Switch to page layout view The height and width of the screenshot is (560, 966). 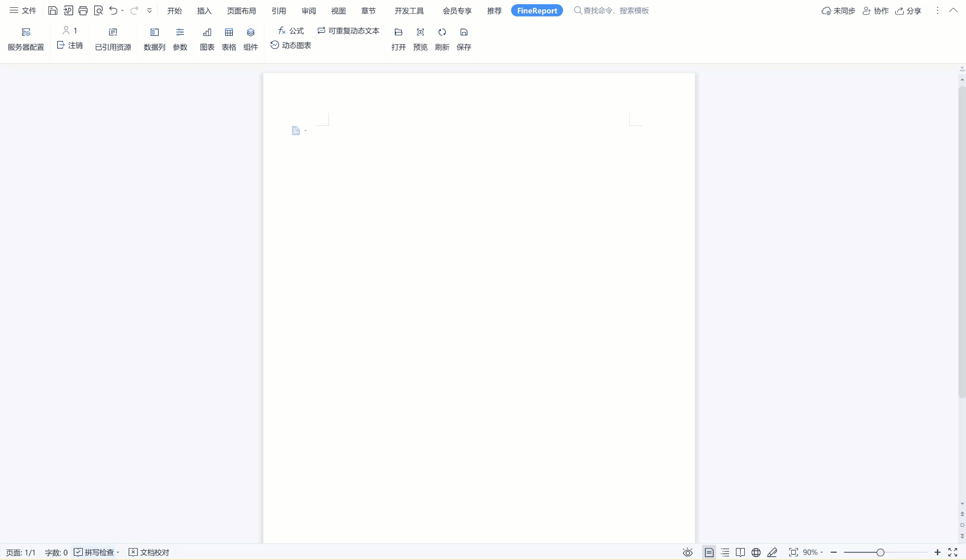click(709, 552)
